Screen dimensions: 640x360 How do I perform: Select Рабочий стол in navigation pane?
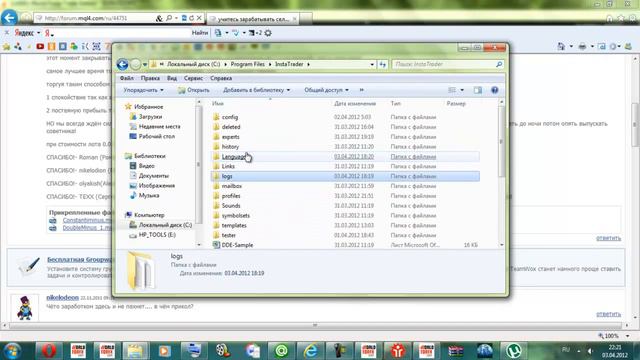click(x=156, y=136)
